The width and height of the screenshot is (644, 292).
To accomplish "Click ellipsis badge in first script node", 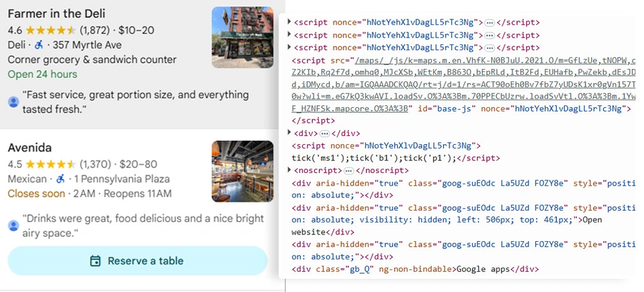I will (490, 23).
